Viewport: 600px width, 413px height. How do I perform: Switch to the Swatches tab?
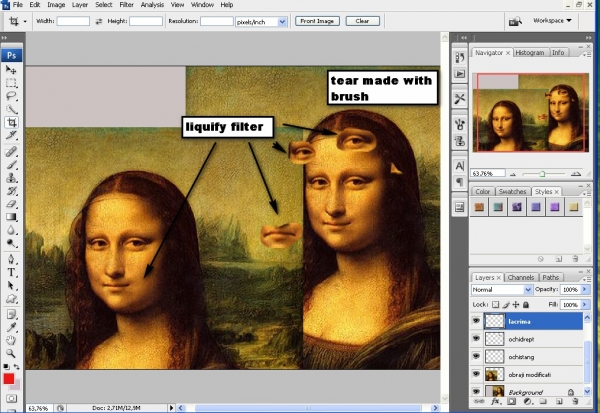pyautogui.click(x=513, y=191)
